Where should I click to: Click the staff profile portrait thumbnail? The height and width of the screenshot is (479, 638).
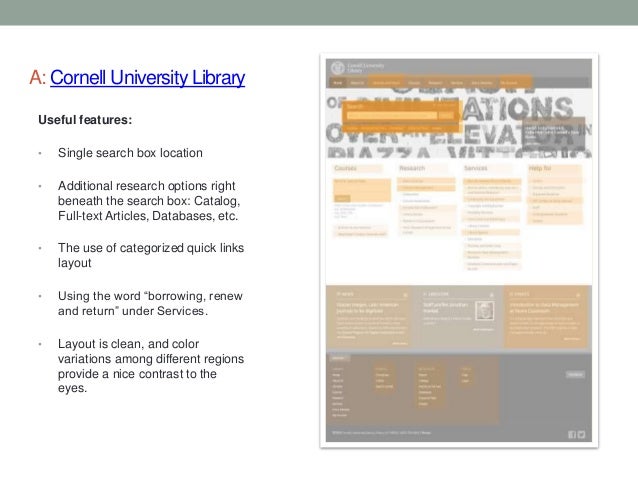coord(485,311)
